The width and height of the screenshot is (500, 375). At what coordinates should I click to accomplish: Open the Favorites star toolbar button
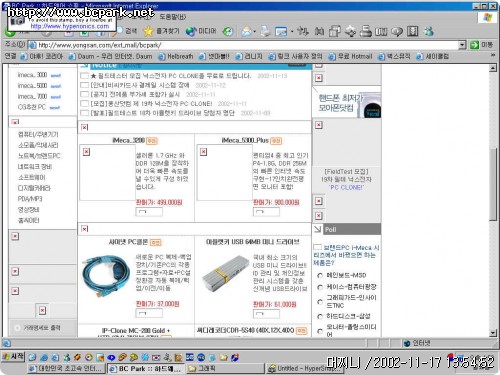[x=161, y=31]
